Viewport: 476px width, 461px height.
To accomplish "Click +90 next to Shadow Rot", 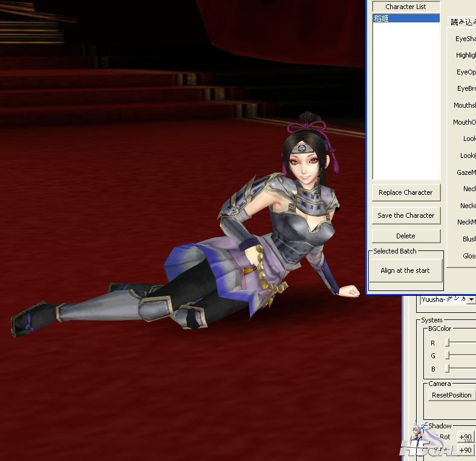I will [x=465, y=437].
